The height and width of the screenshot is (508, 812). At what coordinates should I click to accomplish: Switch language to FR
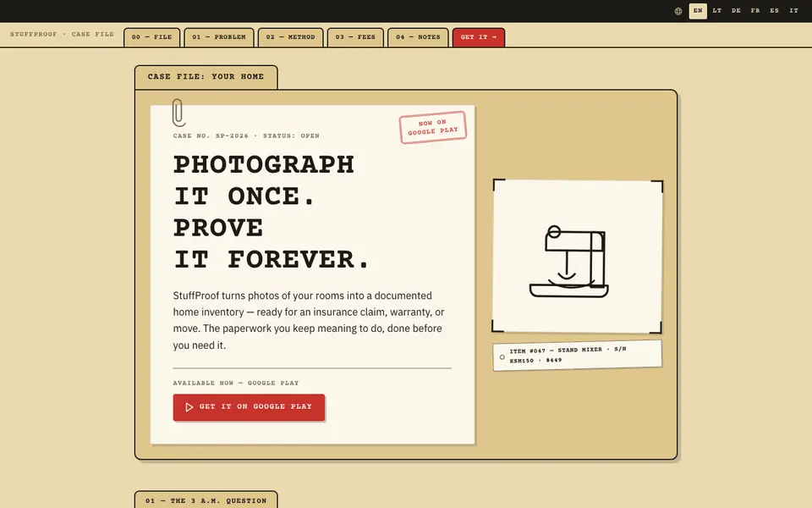755,11
